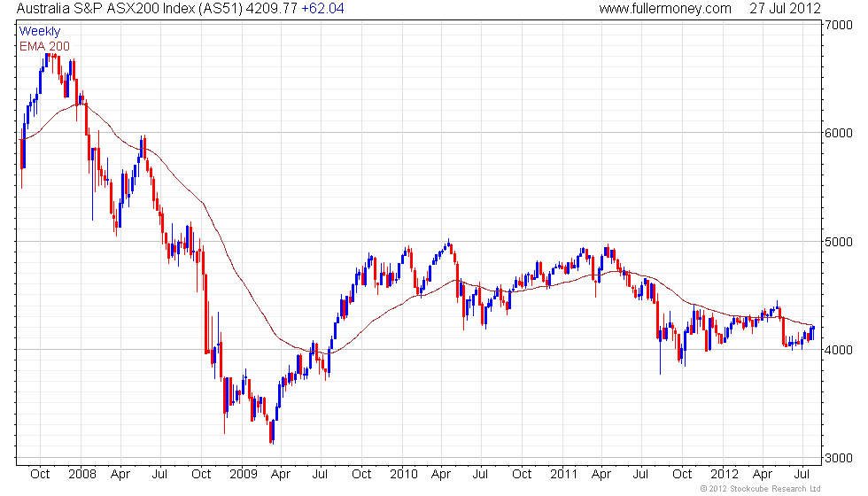Screen dimensions: 868x496
Task: Click the 2012 year label on time axis
Action: point(725,475)
